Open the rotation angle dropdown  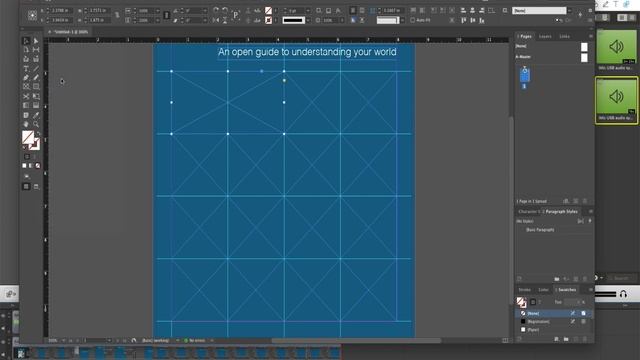pos(205,11)
